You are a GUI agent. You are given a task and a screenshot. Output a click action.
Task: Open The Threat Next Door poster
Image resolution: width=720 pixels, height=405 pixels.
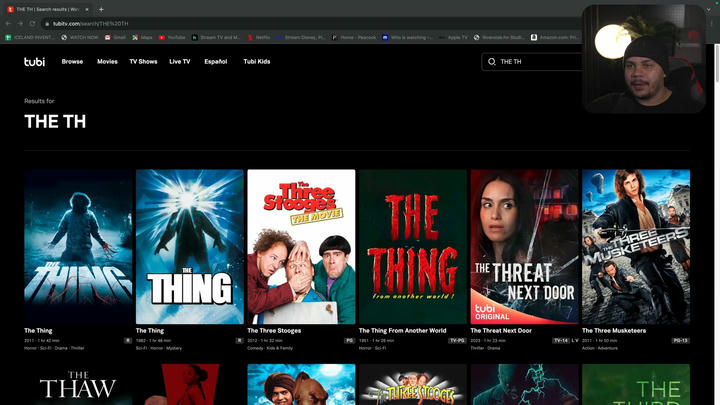coord(524,247)
